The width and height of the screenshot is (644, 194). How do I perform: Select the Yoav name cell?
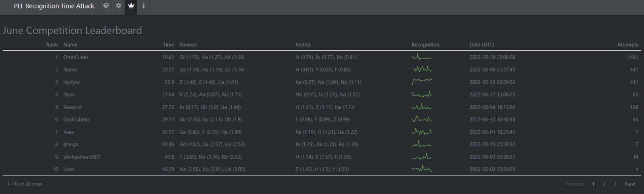(x=68, y=132)
